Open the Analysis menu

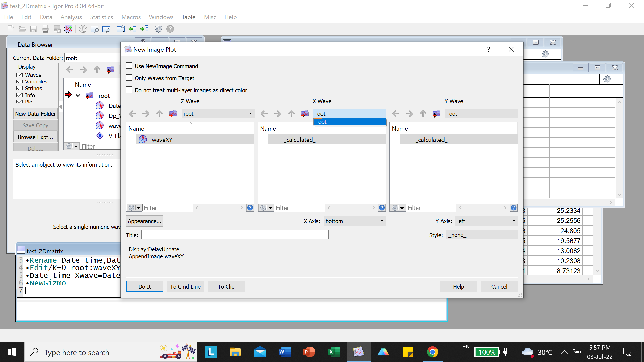tap(71, 17)
